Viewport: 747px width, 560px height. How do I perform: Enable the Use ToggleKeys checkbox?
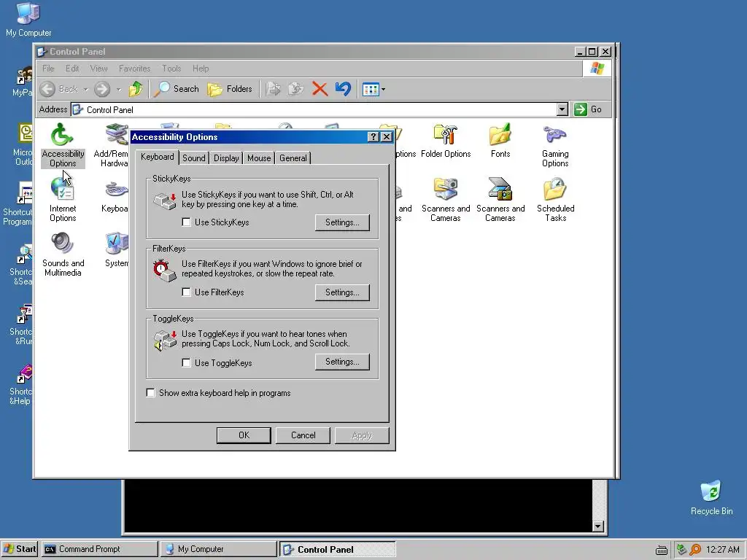click(186, 363)
